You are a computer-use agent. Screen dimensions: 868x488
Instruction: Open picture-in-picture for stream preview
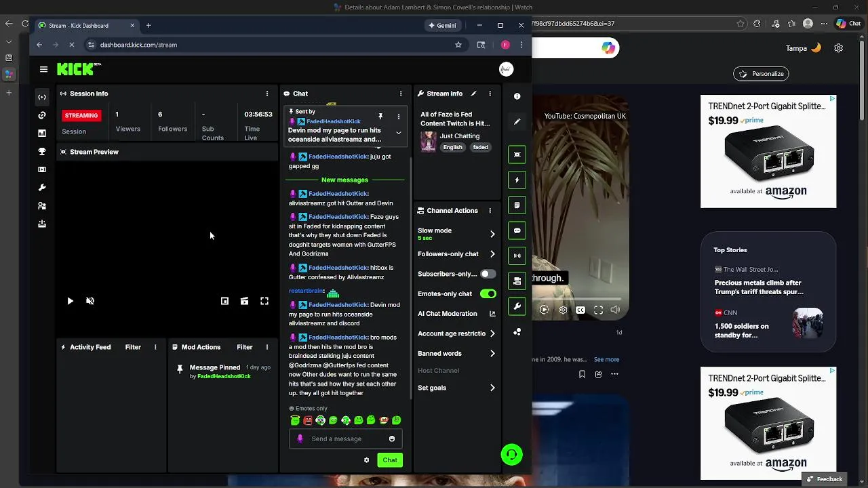(x=224, y=301)
